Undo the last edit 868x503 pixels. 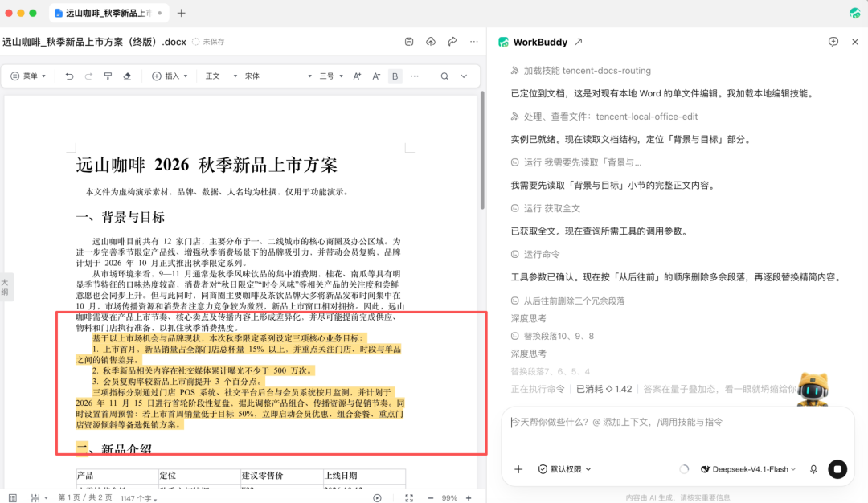coord(69,76)
